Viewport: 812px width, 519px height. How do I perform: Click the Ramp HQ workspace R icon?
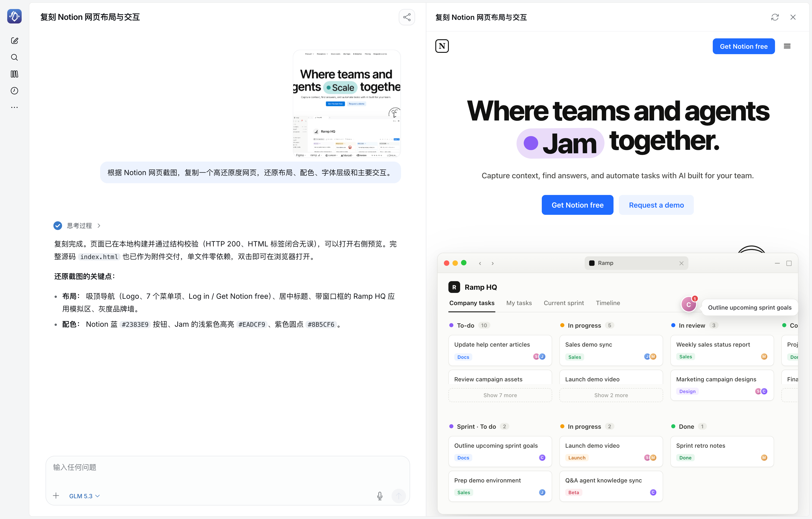coord(454,287)
